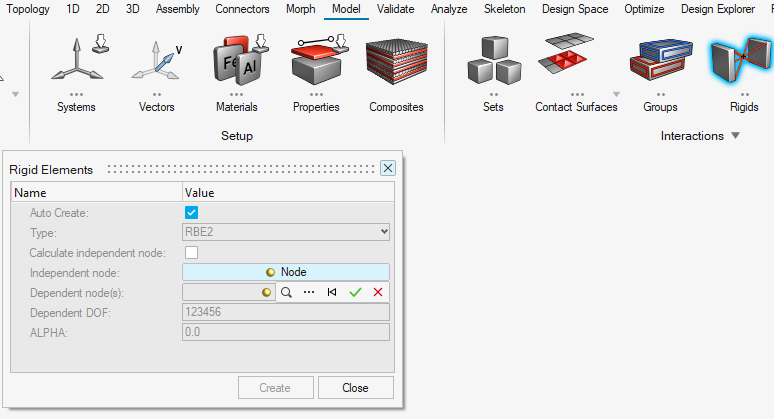Confirm dependent nodes with green checkmark
774x419 pixels.
355,292
